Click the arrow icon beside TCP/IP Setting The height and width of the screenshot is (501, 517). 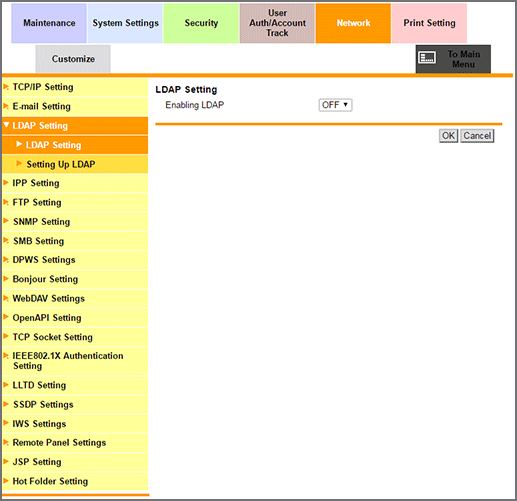point(6,87)
